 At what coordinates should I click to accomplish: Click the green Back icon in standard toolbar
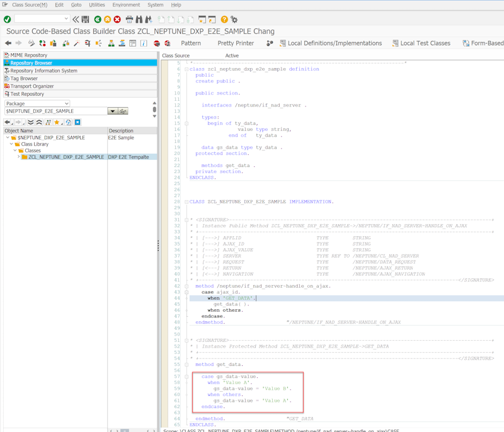[x=98, y=20]
